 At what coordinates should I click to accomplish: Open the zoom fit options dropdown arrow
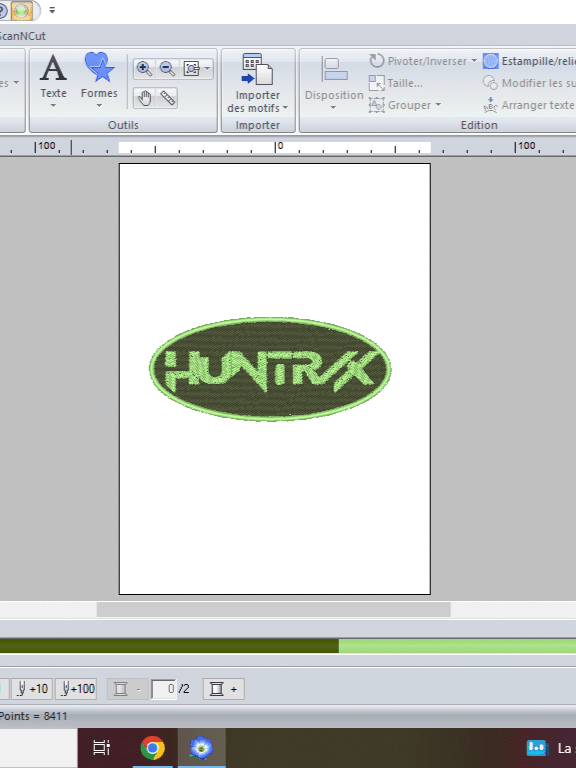coord(208,69)
